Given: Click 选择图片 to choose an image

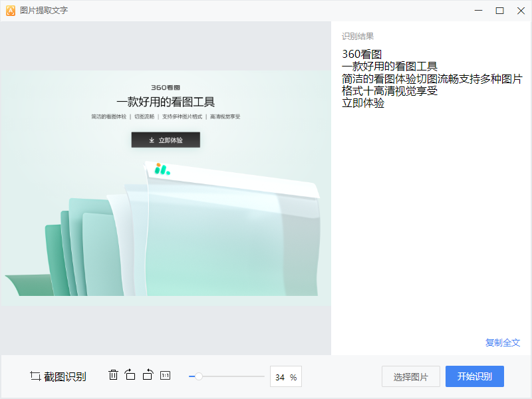Looking at the screenshot, I should 410,376.
